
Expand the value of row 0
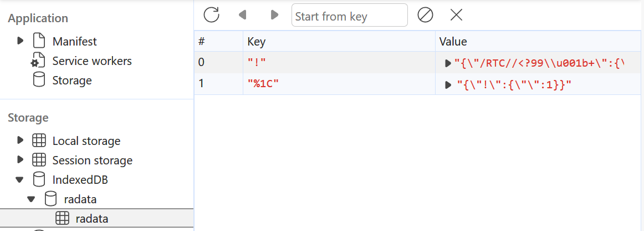point(448,63)
